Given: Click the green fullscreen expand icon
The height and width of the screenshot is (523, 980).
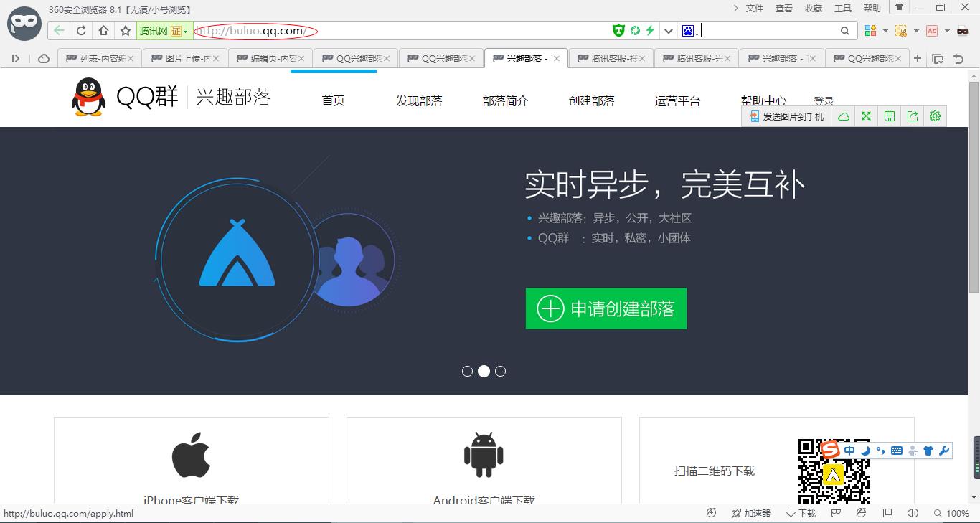Looking at the screenshot, I should click(x=867, y=116).
